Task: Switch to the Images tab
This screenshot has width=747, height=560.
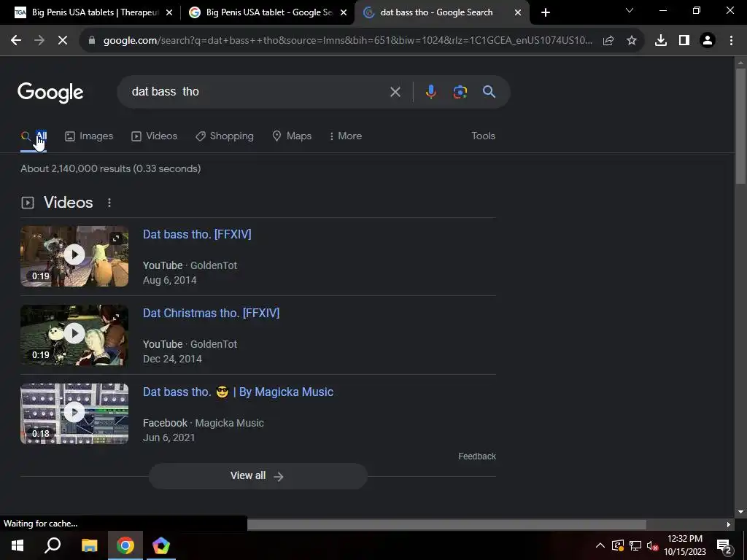Action: (x=89, y=136)
